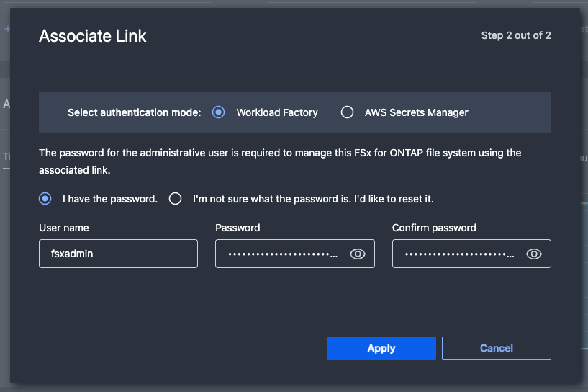Focus the User name field containing fsxadmin

point(118,254)
